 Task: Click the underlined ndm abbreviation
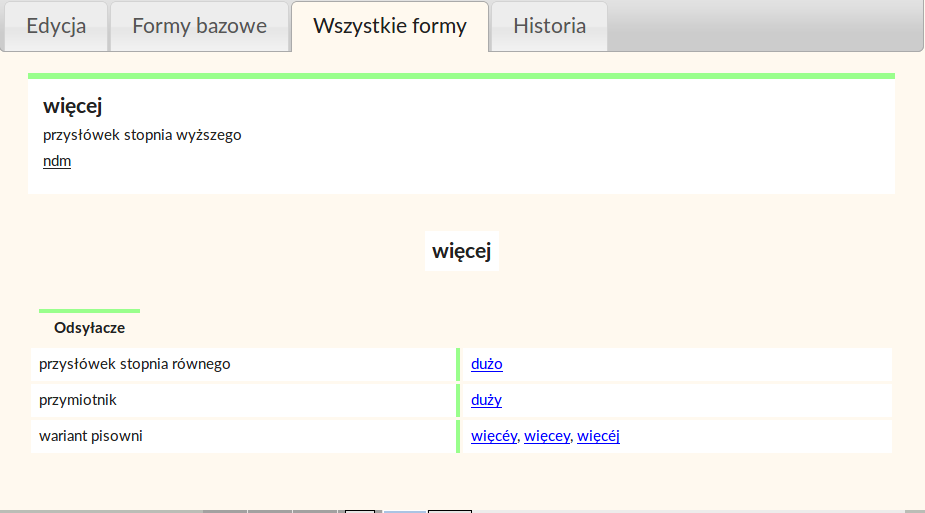coord(57,161)
